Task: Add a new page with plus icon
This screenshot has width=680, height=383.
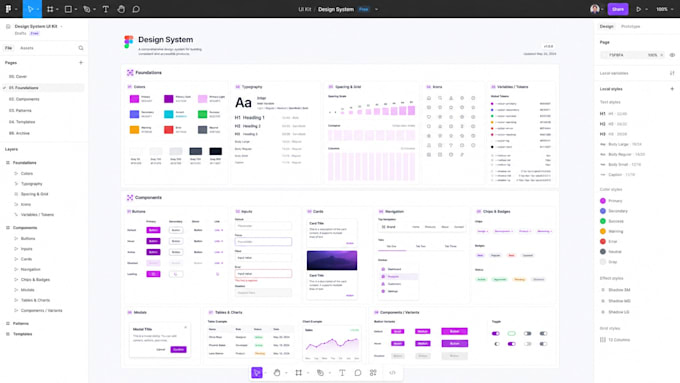Action: (x=81, y=62)
